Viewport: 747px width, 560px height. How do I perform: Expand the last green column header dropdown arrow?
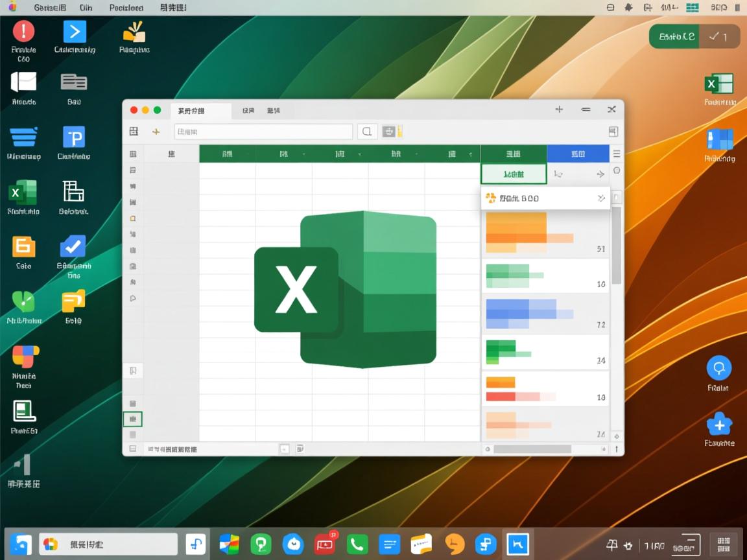click(x=470, y=154)
